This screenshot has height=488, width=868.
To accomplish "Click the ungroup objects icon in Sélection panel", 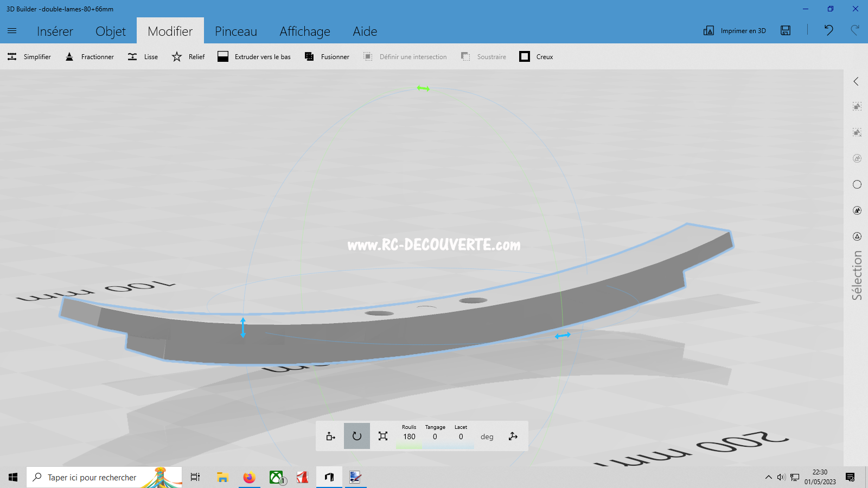I will tap(857, 132).
